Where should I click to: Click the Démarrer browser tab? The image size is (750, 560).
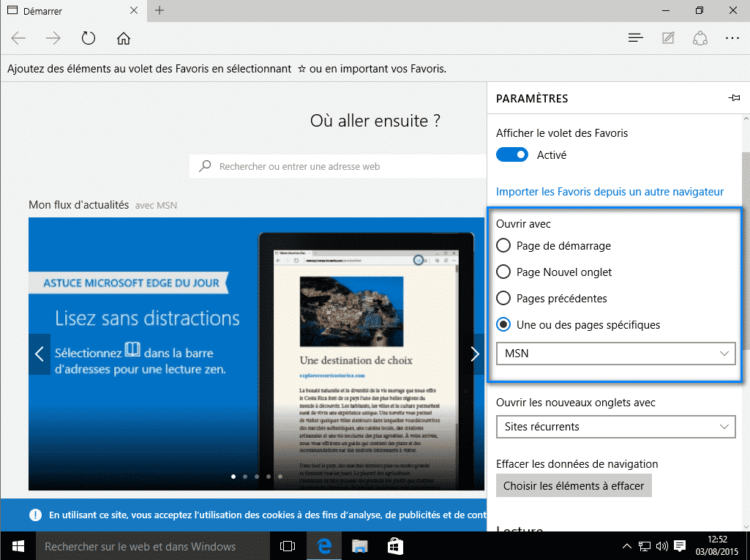click(66, 11)
